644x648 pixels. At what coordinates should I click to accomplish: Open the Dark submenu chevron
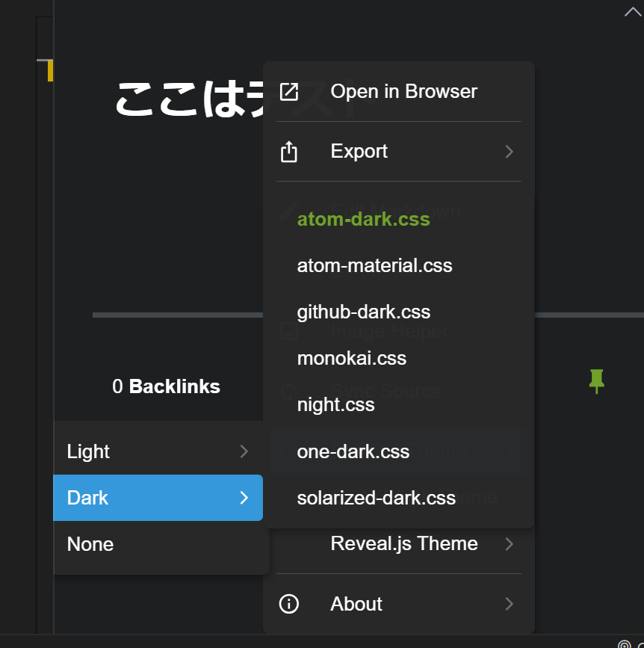pos(244,498)
